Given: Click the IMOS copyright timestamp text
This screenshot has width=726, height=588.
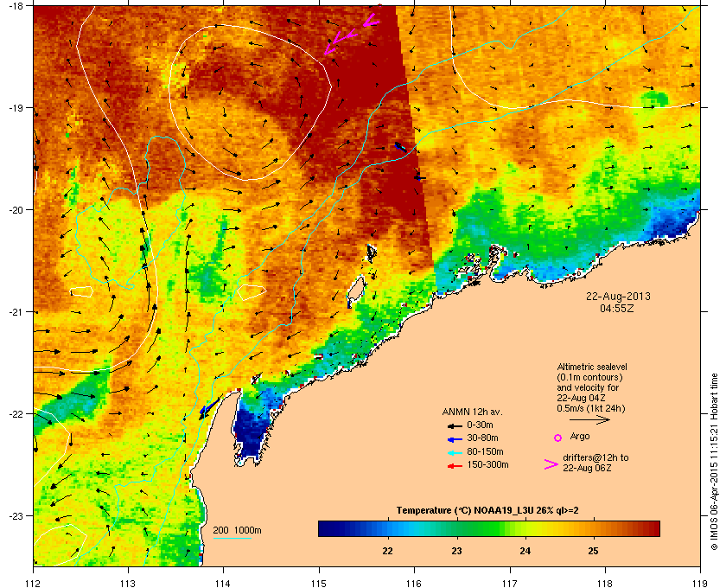Looking at the screenshot, I should [x=714, y=463].
